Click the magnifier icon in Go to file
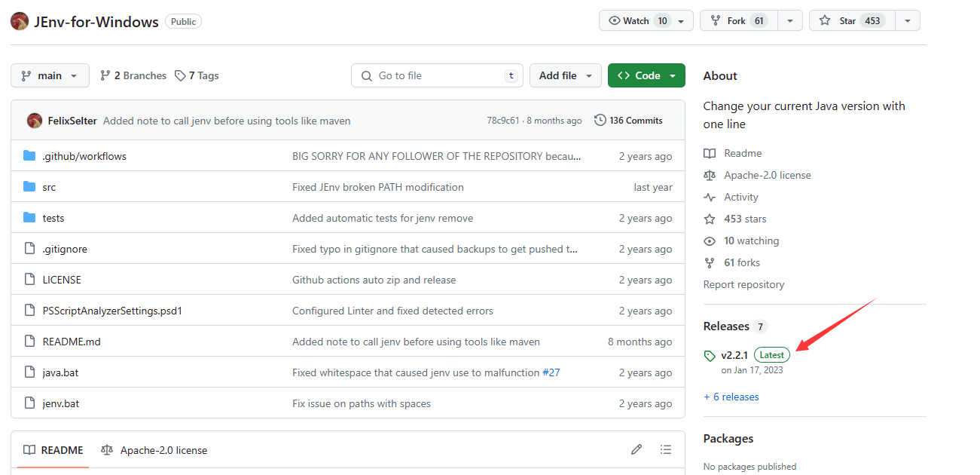 tap(367, 75)
